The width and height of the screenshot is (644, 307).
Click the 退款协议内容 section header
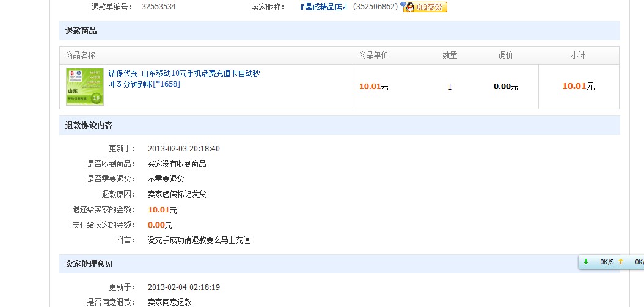tap(340, 126)
